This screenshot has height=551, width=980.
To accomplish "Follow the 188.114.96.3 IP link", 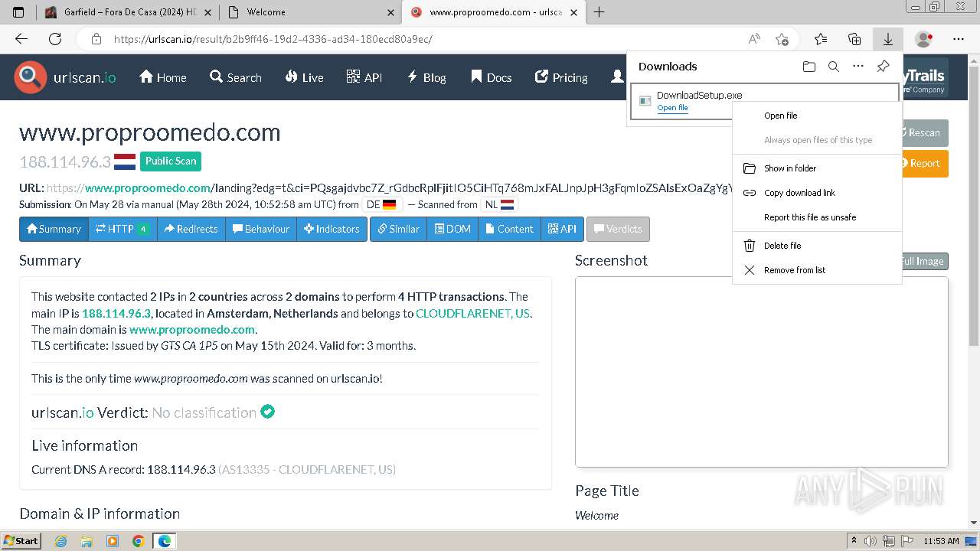I will point(117,313).
